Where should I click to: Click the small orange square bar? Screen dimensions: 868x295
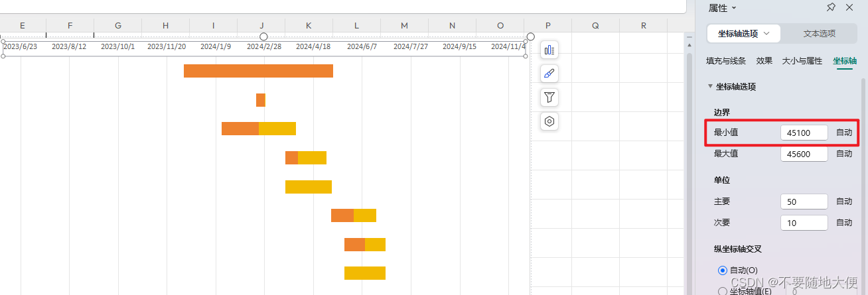(261, 100)
